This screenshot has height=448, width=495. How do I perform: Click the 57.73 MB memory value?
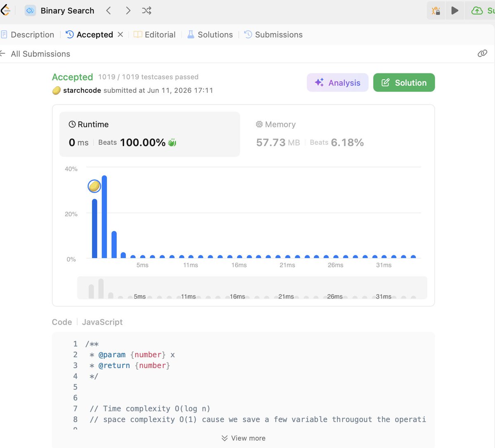click(x=278, y=143)
